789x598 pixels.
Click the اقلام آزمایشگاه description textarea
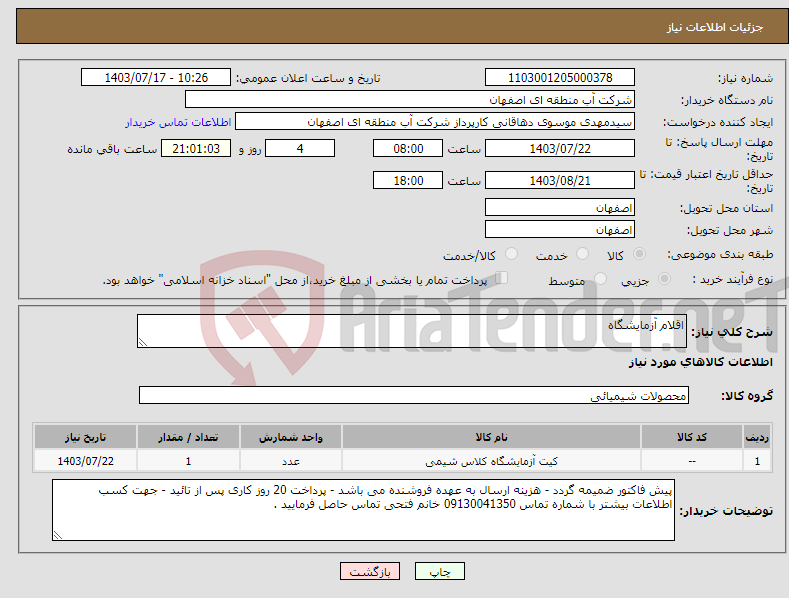pyautogui.click(x=412, y=331)
